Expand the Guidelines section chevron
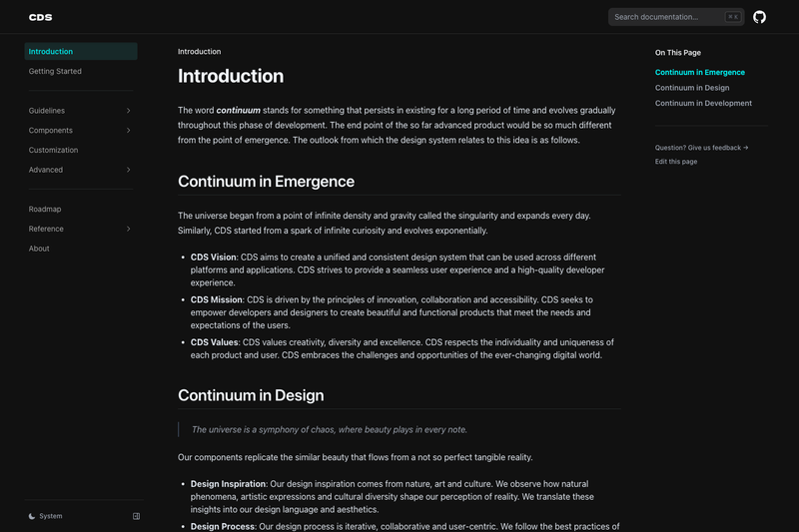Image resolution: width=799 pixels, height=532 pixels. 129,111
